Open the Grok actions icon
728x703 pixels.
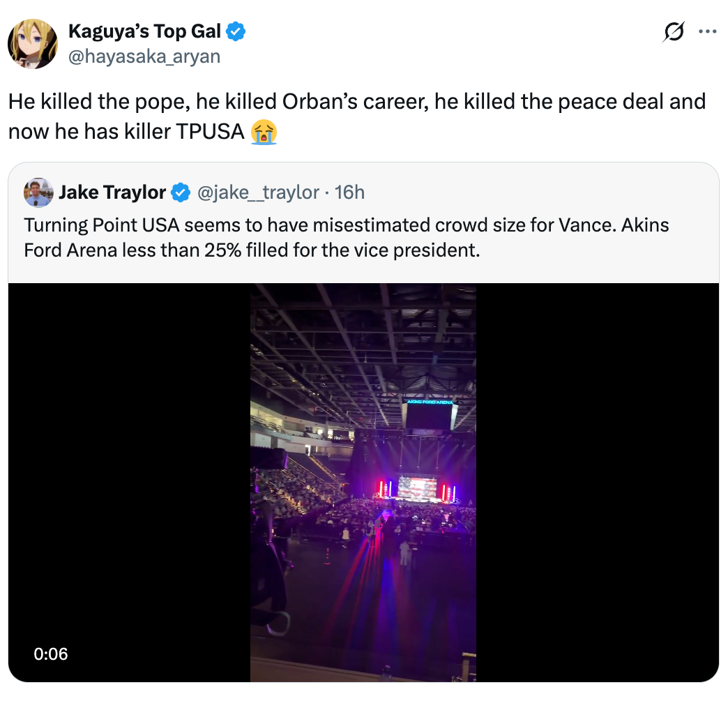(674, 32)
